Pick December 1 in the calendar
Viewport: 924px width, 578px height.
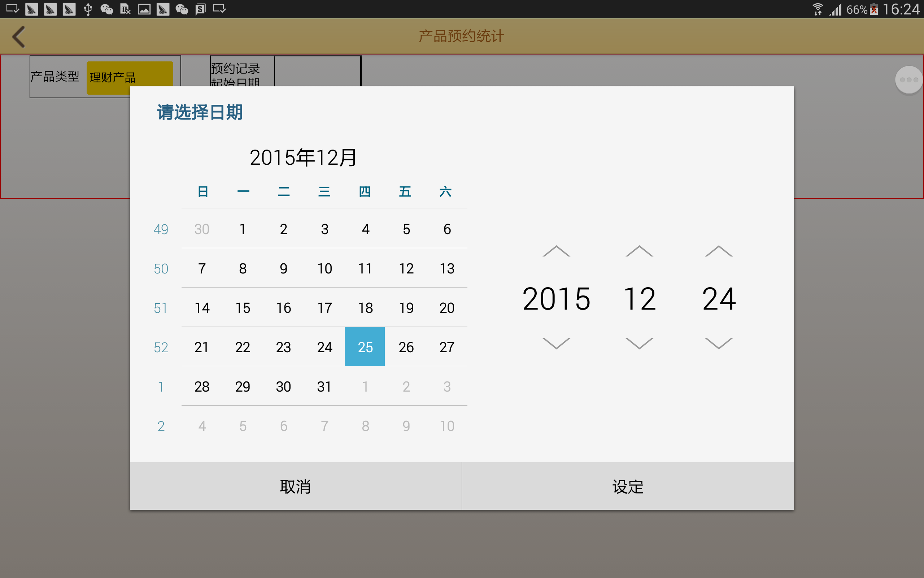pyautogui.click(x=243, y=229)
